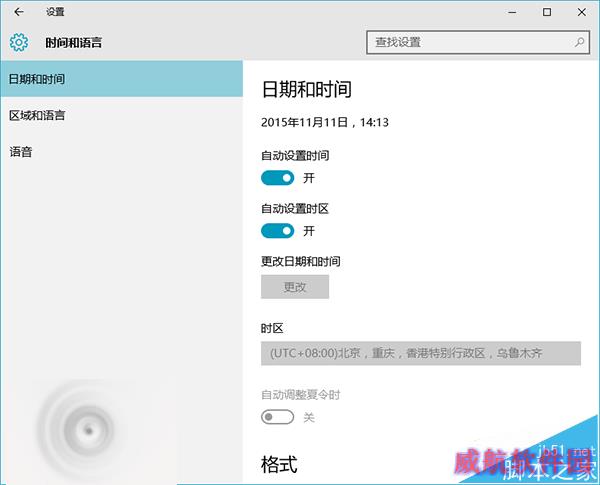Turn off the 自动设置时间 switch

(x=277, y=178)
